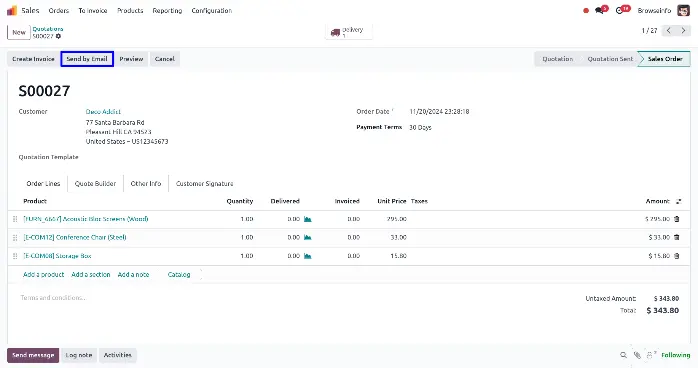Show followers with the person icon

tap(651, 355)
